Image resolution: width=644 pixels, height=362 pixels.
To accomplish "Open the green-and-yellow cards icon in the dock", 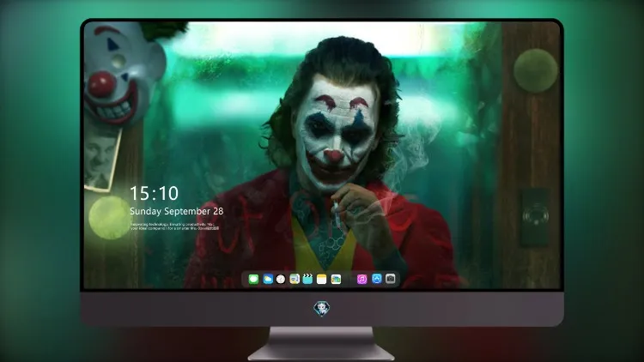I will (336, 279).
